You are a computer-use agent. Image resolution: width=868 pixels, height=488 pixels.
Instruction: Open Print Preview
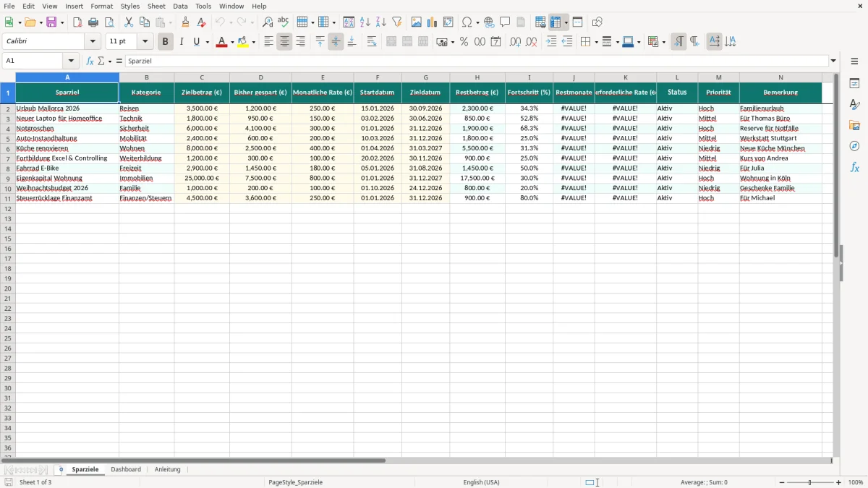click(x=109, y=22)
